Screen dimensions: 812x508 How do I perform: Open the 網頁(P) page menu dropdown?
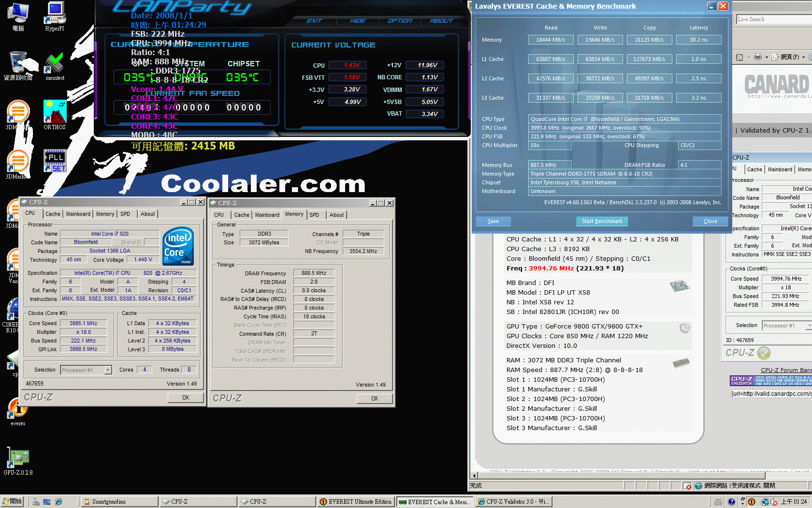788,57
